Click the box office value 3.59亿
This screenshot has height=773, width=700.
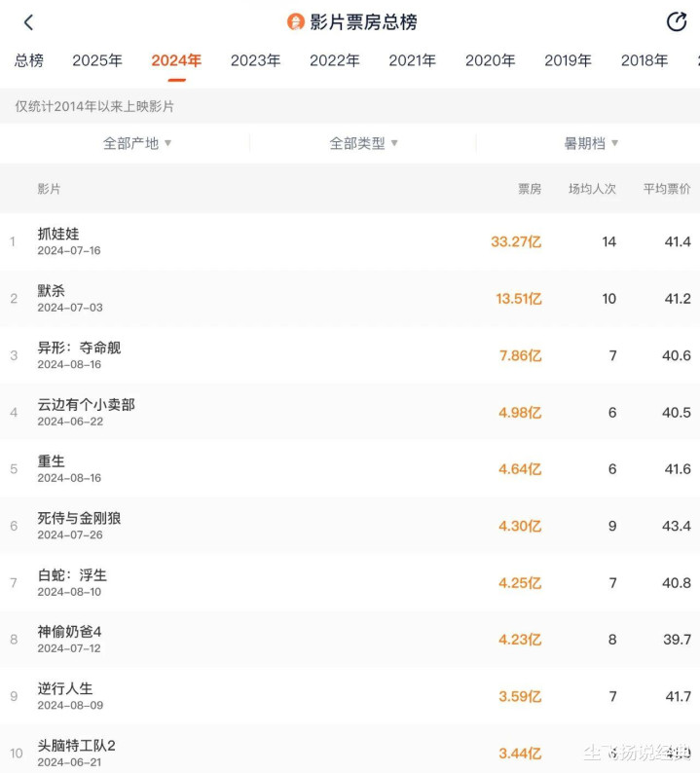520,697
